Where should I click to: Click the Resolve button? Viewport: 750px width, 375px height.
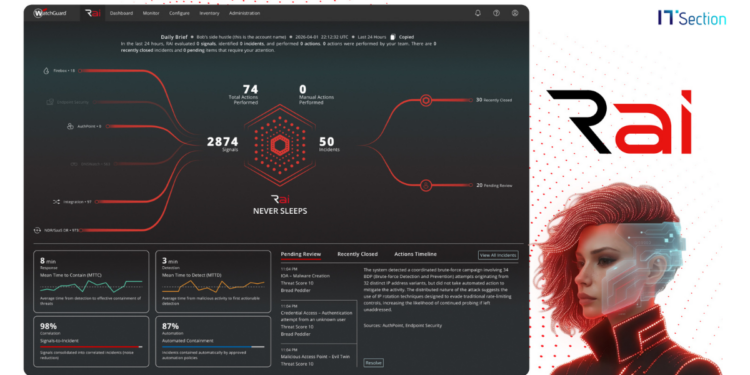tap(373, 363)
